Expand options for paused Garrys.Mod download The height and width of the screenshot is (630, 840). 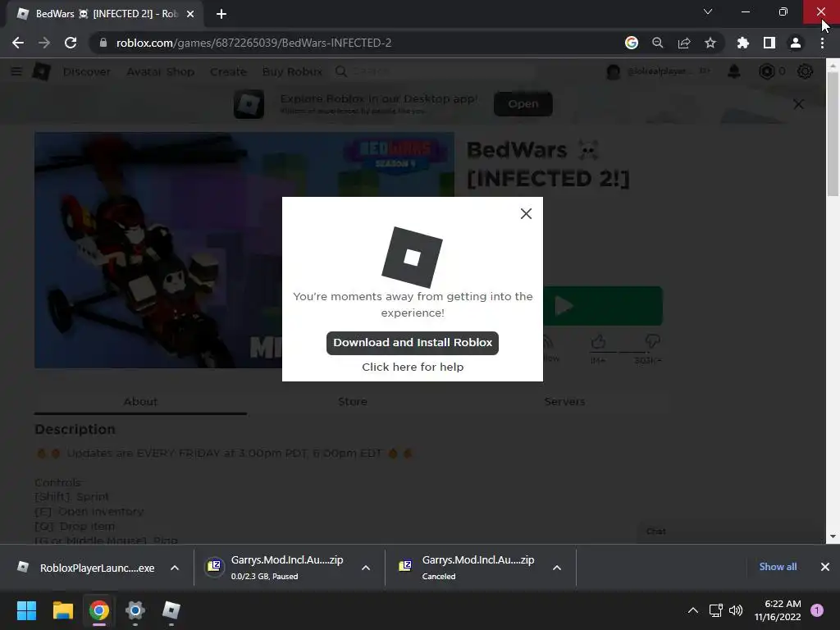[366, 568]
